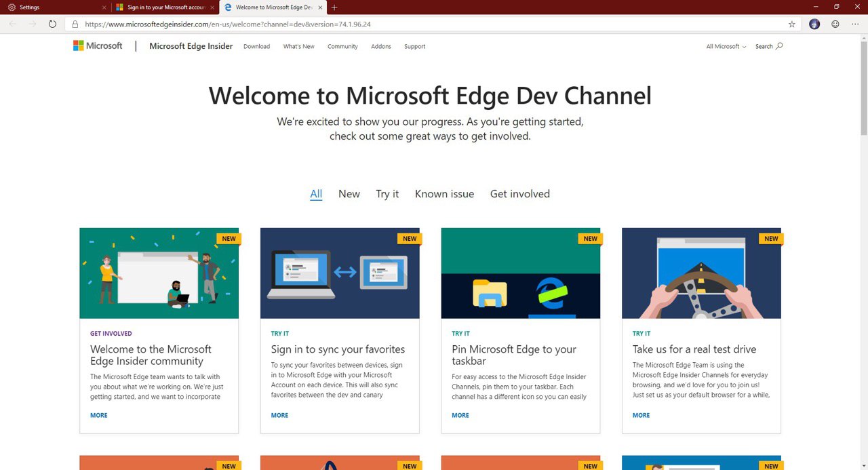Select the All filter tab
The width and height of the screenshot is (868, 470).
316,194
